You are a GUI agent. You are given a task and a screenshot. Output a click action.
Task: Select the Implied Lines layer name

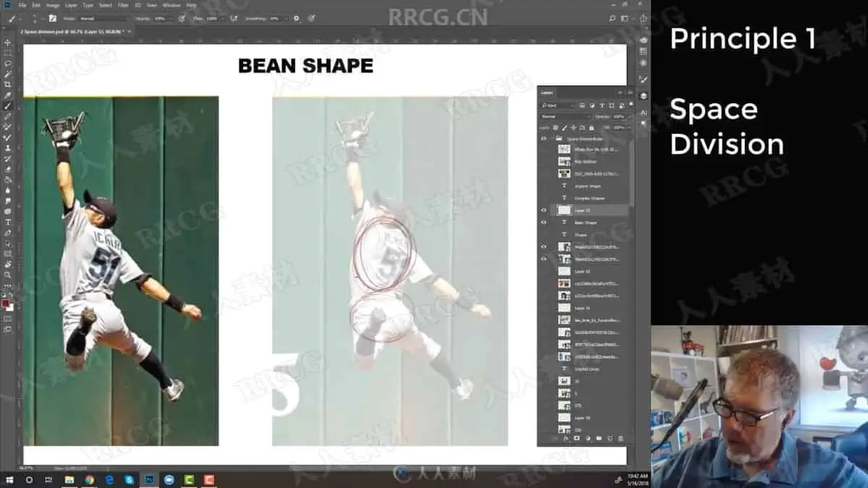(587, 369)
